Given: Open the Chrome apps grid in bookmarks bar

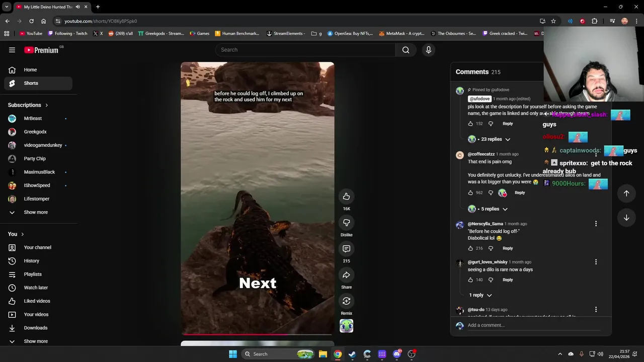Looking at the screenshot, I should pos(7,34).
